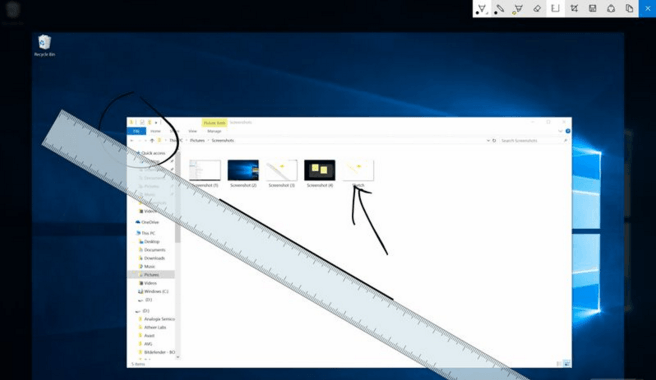
Task: Click the Back arrow in Explorer navigation
Action: (132, 141)
